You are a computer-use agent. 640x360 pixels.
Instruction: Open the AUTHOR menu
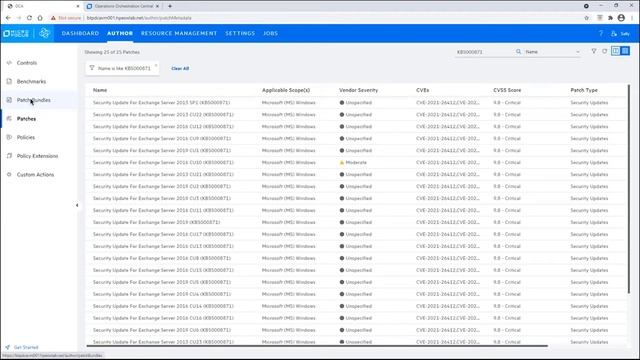click(x=120, y=33)
